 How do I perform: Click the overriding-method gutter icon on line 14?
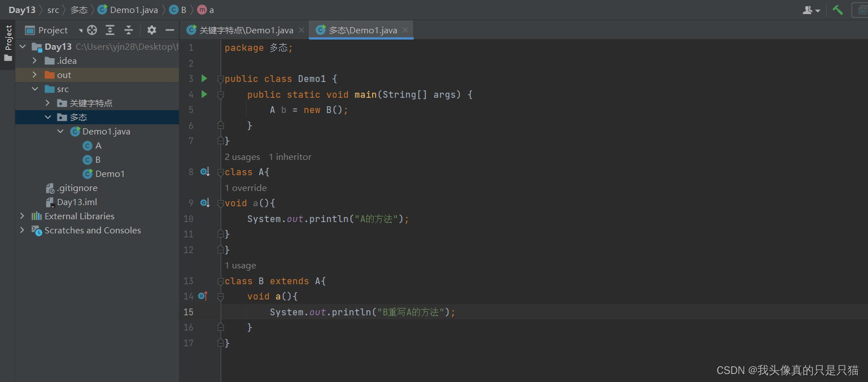coord(203,296)
